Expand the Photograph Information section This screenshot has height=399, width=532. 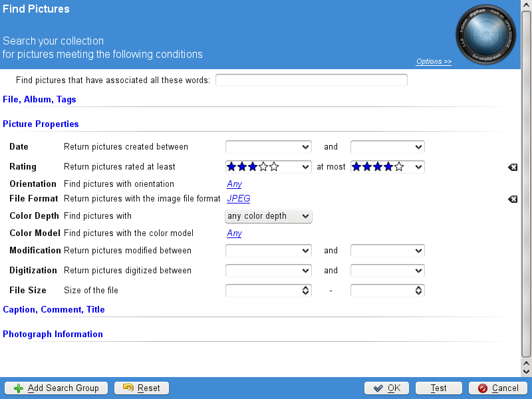coord(53,334)
